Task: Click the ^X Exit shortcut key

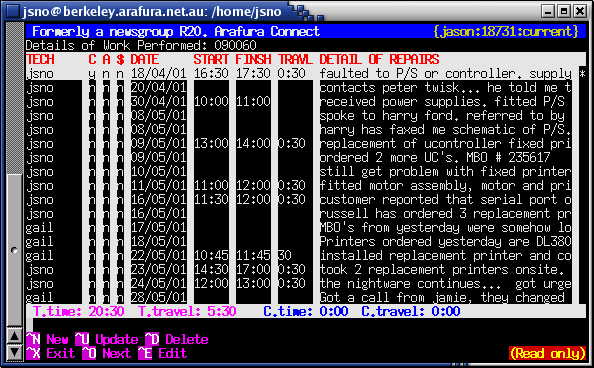Action: coord(50,354)
